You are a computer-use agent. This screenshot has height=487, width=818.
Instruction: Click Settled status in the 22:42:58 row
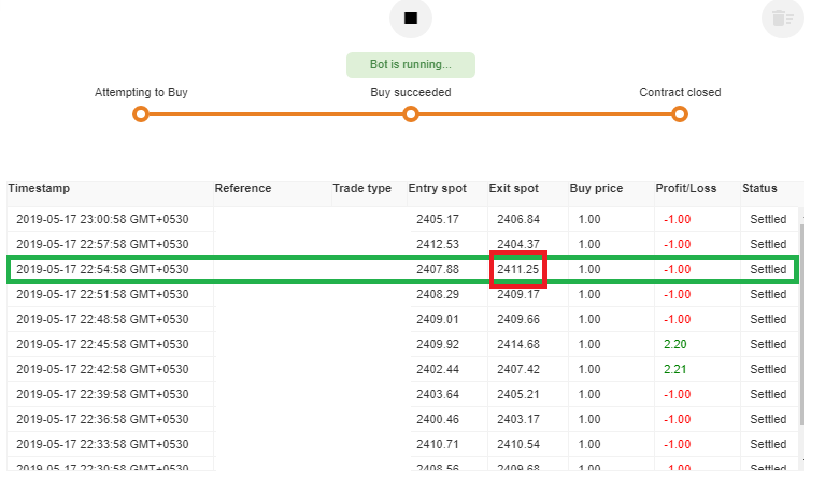pos(768,369)
